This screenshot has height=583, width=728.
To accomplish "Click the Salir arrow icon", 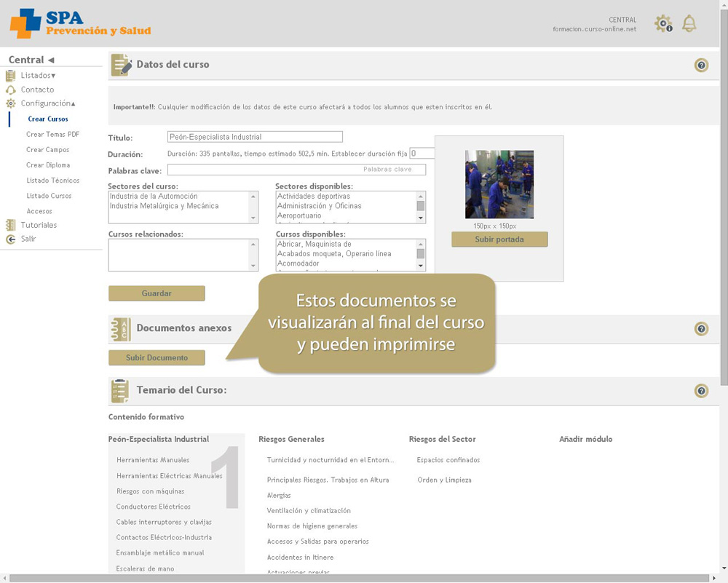I will coord(10,239).
